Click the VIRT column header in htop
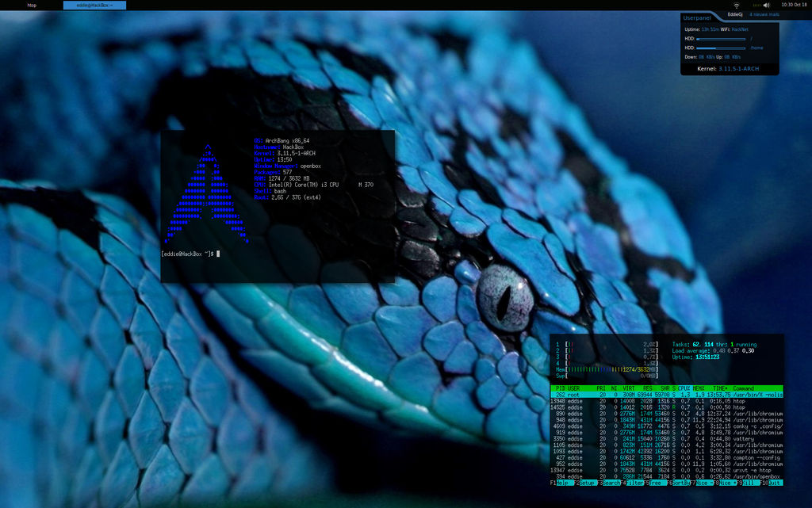Image resolution: width=812 pixels, height=508 pixels. 629,388
